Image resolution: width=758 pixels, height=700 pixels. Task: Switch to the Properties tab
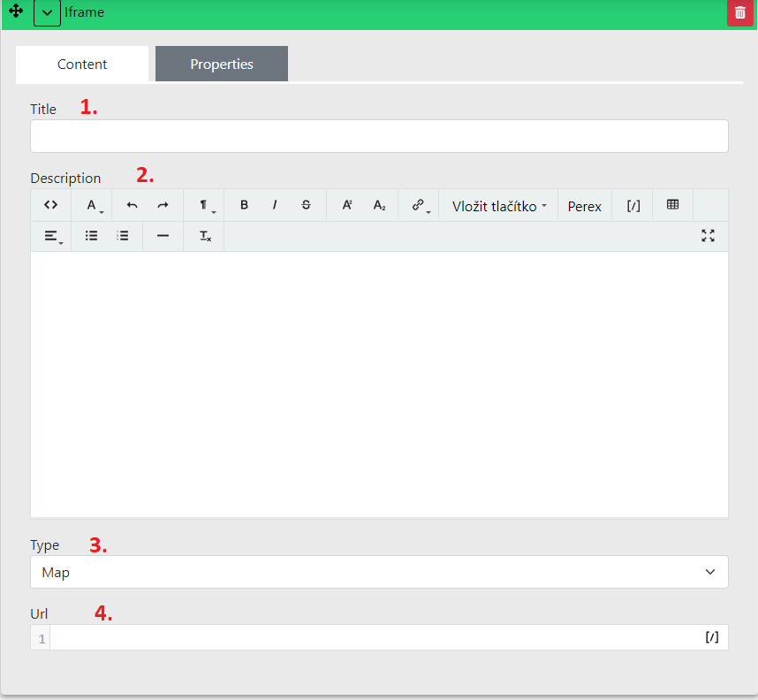tap(222, 65)
